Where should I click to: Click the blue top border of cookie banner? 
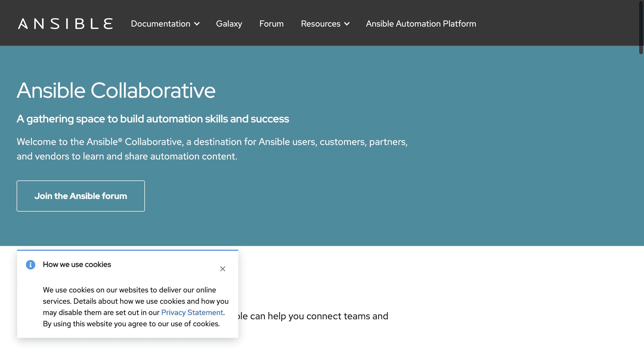pyautogui.click(x=127, y=250)
